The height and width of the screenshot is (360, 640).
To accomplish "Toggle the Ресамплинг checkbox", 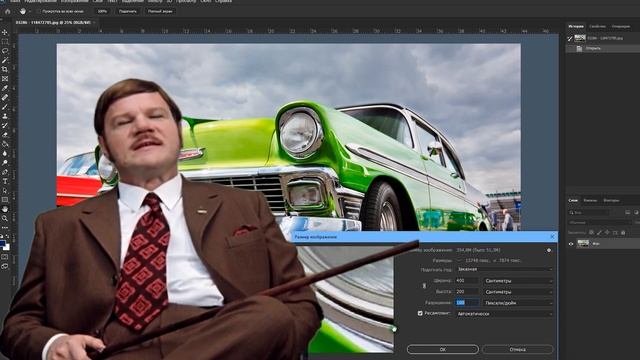I will tap(420, 313).
